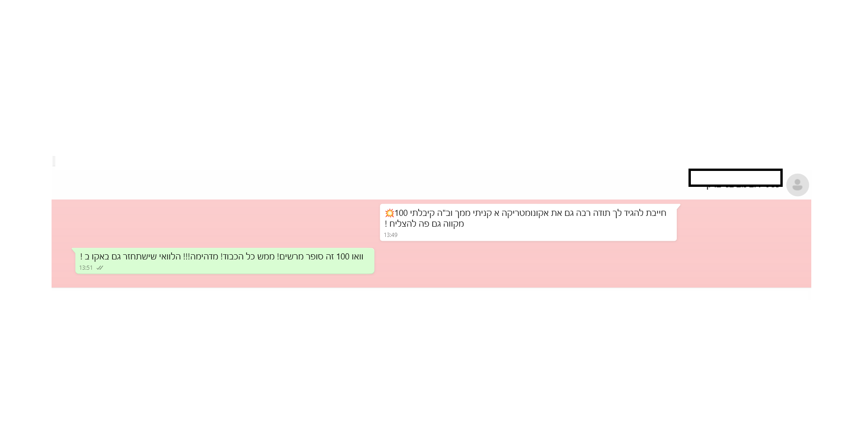Image resolution: width=868 pixels, height=421 pixels.
Task: Click the word וואו starting green reply
Action: point(358,257)
